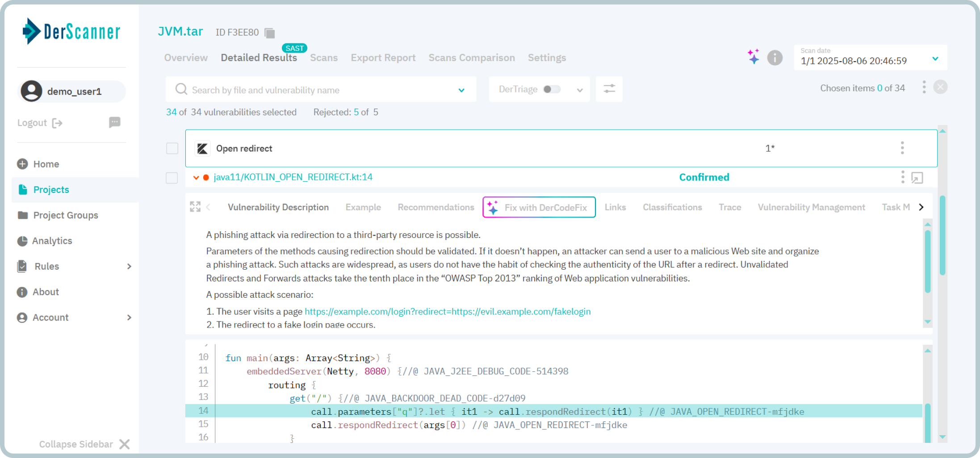Collapse the KOTLIN_OPEN_REDIRECT.kt:14 entry chevron
This screenshot has width=980, height=458.
(196, 178)
